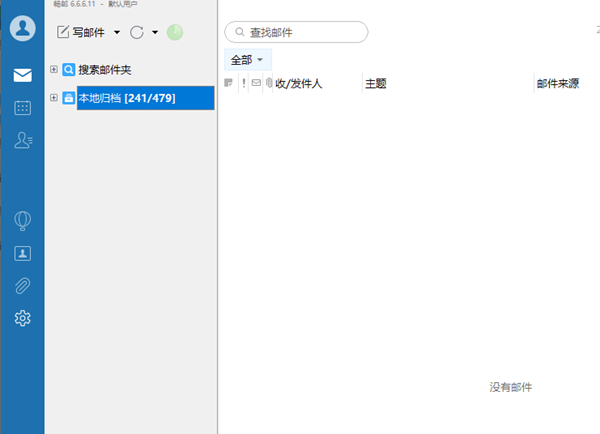The height and width of the screenshot is (434, 600).
Task: Select the 搜索邮件夹 folder
Action: tap(105, 70)
